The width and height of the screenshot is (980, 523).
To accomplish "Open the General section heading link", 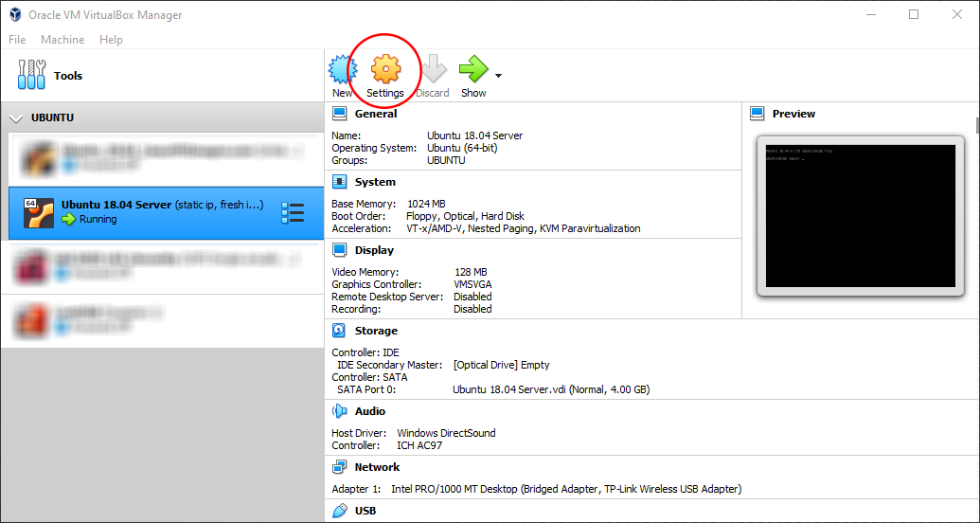I will (376, 114).
